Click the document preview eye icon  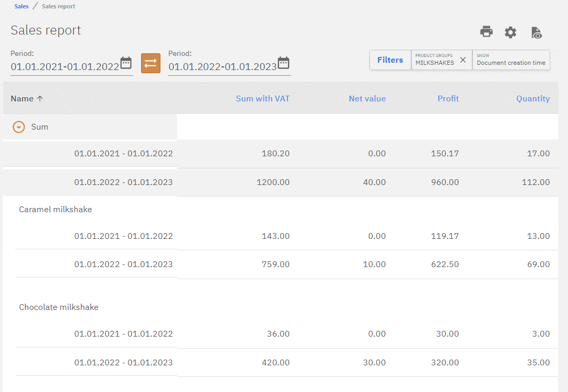[x=536, y=32]
